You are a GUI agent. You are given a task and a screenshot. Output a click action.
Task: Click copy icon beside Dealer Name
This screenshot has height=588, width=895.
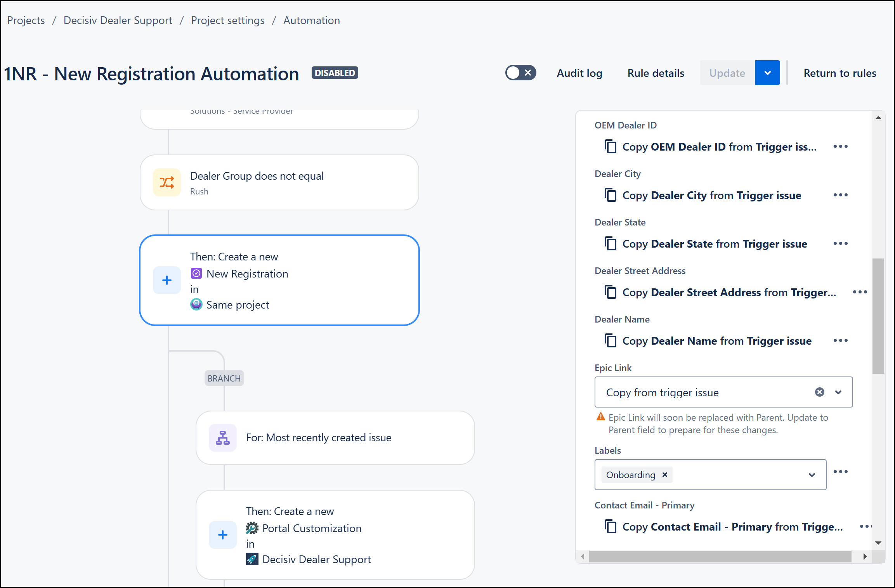pos(611,340)
